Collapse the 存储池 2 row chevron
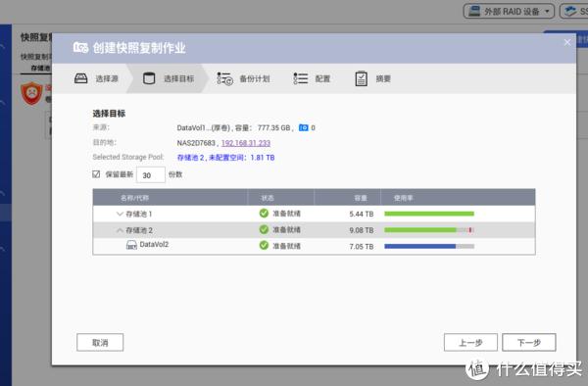The height and width of the screenshot is (386, 588). (x=120, y=230)
